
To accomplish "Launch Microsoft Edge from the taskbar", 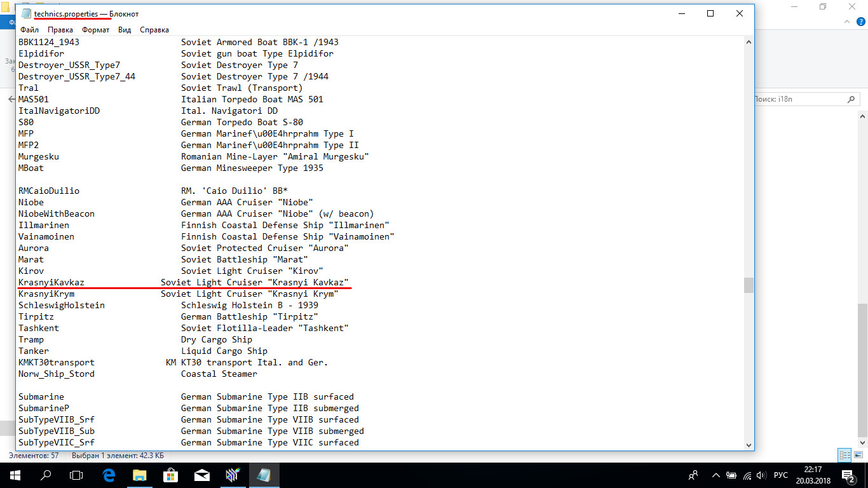I will (x=109, y=475).
